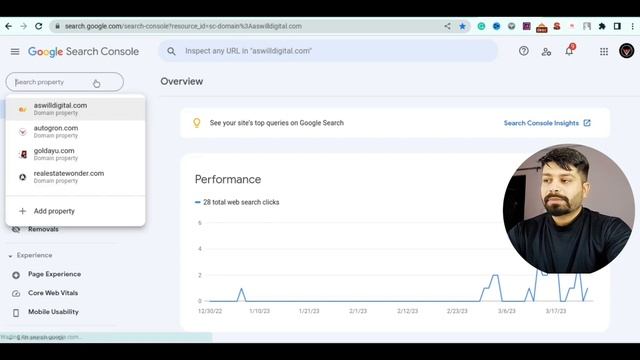Open the Chrome extensions puzzle icon
640x360 pixels.
602,26
